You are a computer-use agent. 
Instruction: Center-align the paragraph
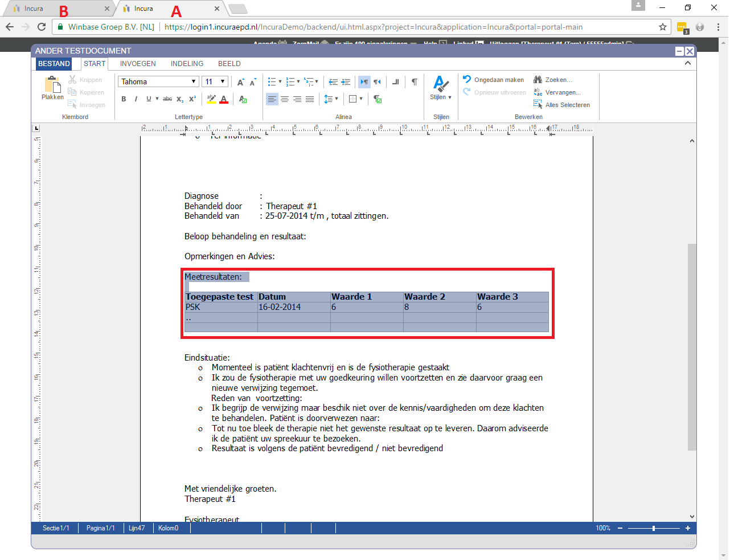click(x=285, y=99)
